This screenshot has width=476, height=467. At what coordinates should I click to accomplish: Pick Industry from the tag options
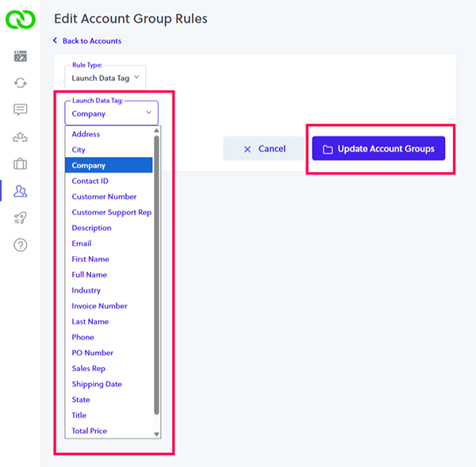pyautogui.click(x=109, y=290)
